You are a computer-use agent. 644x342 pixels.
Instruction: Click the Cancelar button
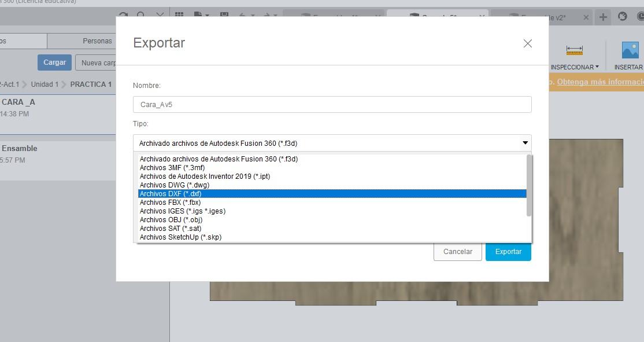(x=457, y=252)
